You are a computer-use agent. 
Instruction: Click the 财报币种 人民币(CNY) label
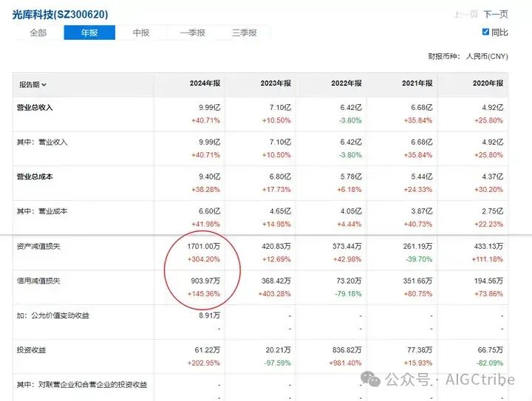(468, 56)
